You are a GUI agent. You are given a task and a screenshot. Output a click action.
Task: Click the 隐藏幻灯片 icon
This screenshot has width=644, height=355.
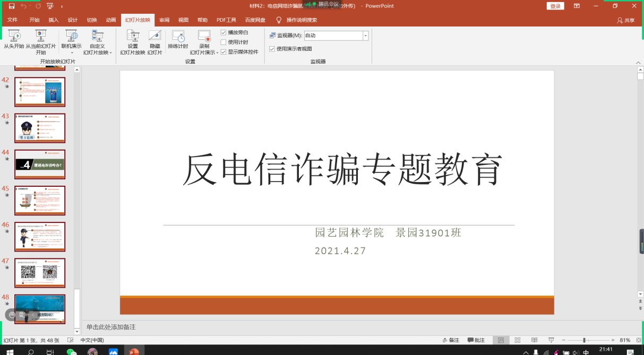click(154, 37)
